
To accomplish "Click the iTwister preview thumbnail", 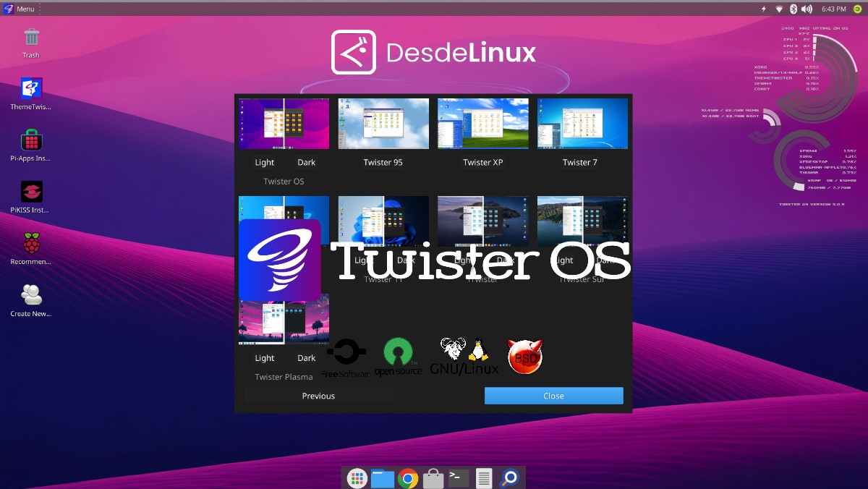I will [x=483, y=221].
